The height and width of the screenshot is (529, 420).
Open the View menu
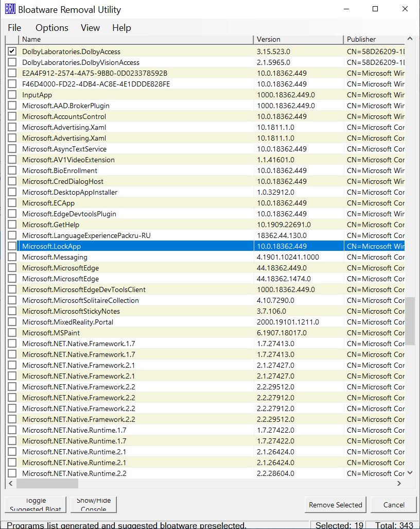pos(90,28)
